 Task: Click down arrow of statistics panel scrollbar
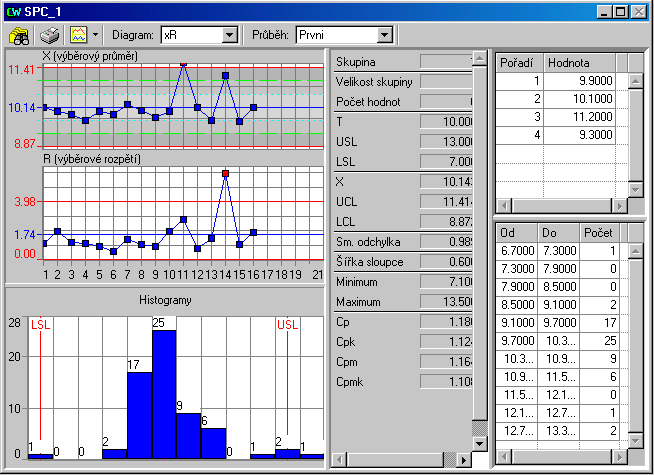pyautogui.click(x=480, y=444)
